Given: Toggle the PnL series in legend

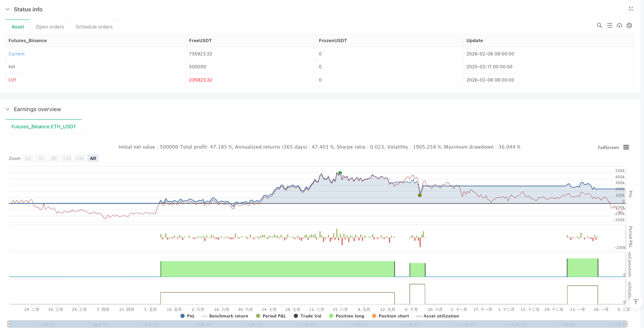Looking at the screenshot, I should (187, 316).
